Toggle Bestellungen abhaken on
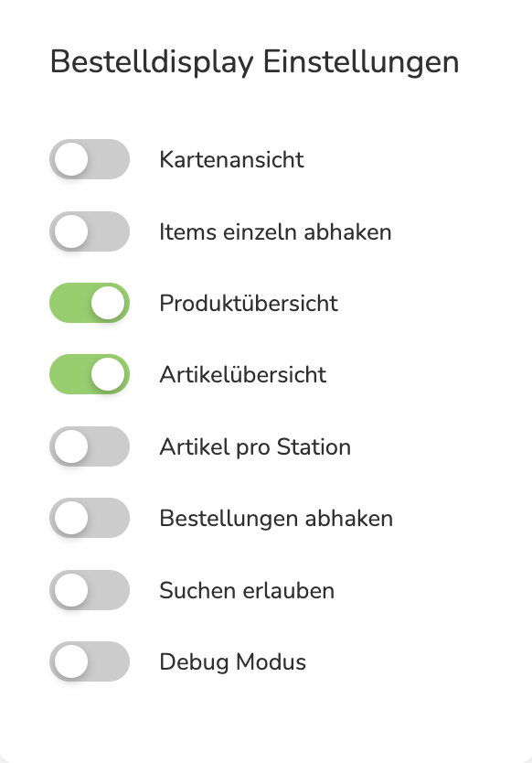 (x=90, y=518)
